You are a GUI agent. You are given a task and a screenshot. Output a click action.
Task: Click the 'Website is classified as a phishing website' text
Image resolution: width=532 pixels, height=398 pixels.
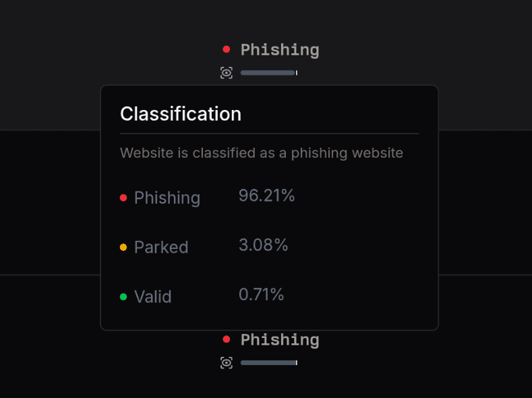click(x=262, y=153)
